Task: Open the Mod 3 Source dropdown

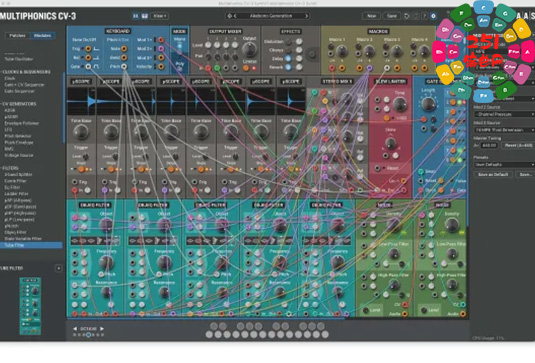Action: point(504,130)
